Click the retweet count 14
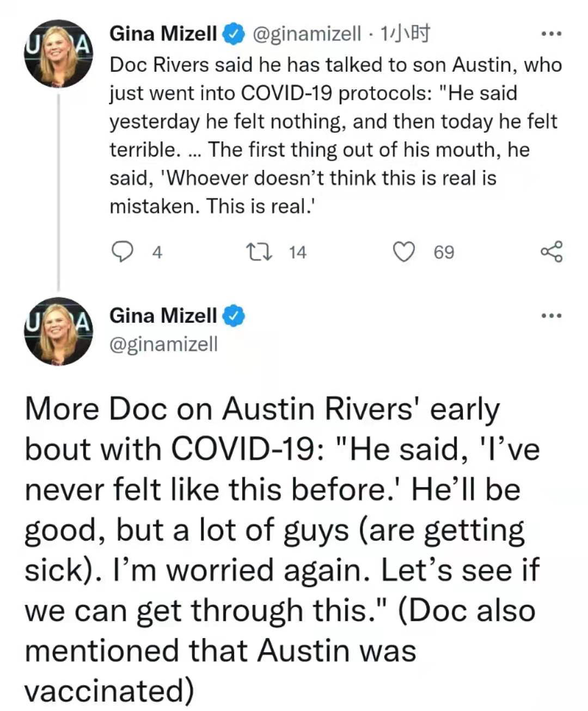Screen dimensions: 588x711 pyautogui.click(x=298, y=253)
